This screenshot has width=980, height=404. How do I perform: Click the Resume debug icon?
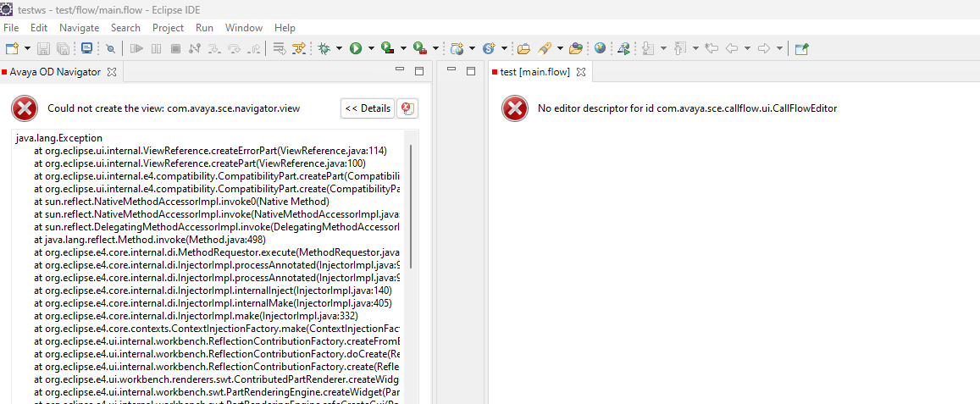[x=137, y=48]
